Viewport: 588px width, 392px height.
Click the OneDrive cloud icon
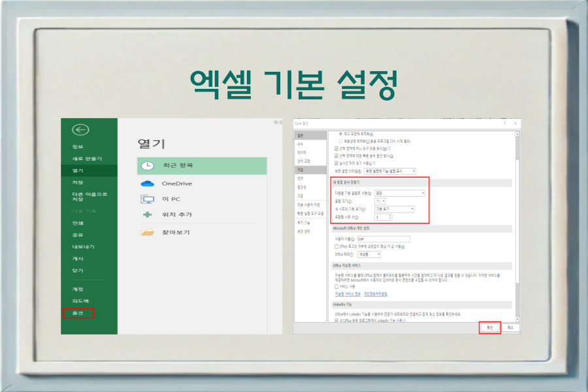148,184
